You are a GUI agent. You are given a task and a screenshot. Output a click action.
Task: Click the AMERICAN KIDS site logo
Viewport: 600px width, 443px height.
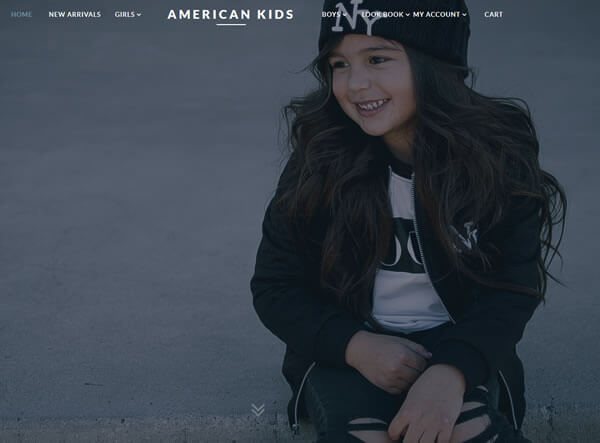pyautogui.click(x=231, y=15)
